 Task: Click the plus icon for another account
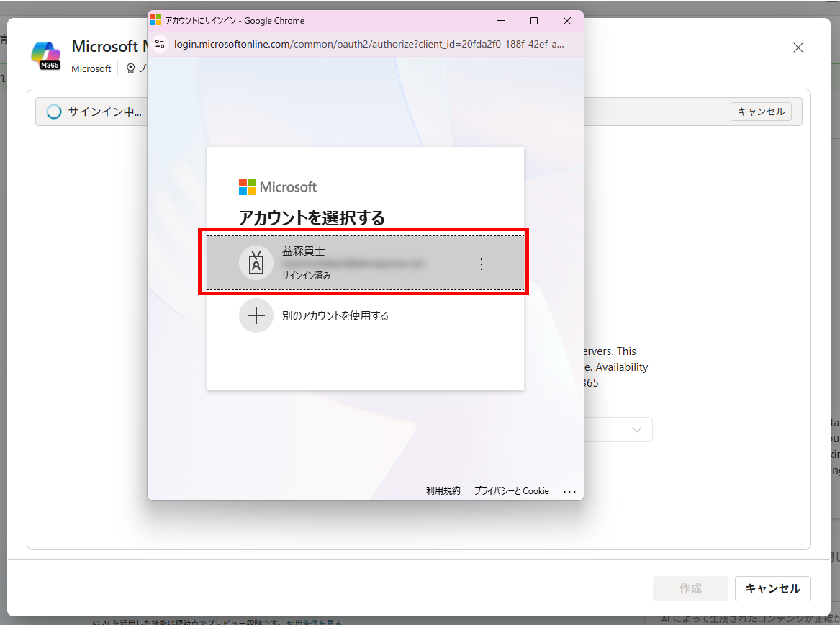[x=256, y=315]
